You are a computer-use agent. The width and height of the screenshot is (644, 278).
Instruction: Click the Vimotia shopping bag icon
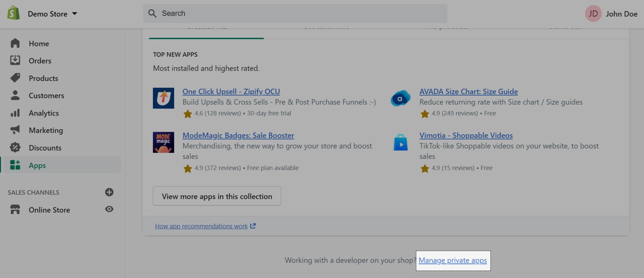point(400,142)
